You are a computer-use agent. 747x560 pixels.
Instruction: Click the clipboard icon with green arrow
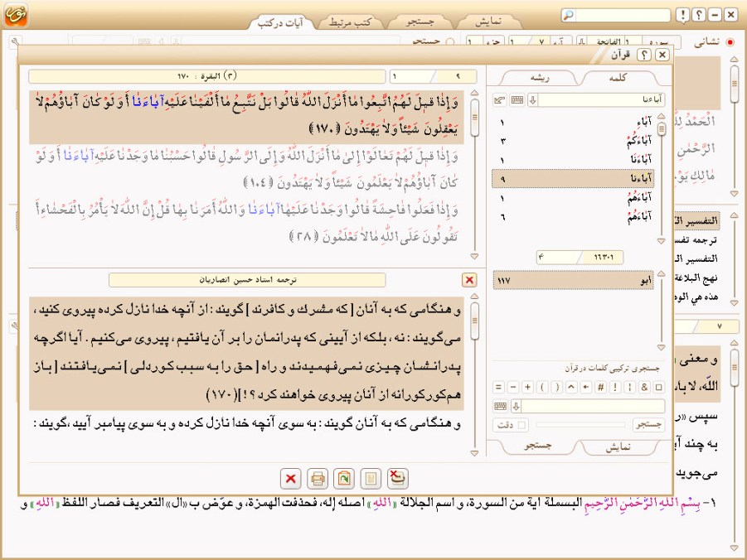[344, 478]
